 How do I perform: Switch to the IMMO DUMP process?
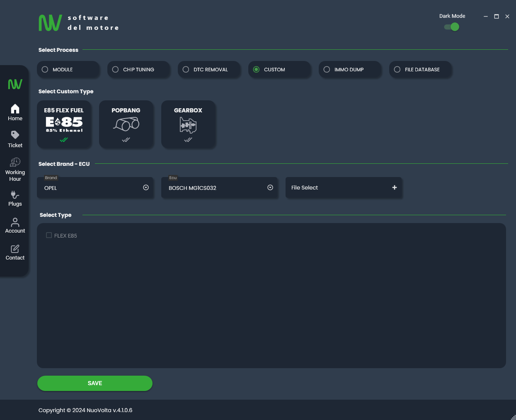[327, 70]
